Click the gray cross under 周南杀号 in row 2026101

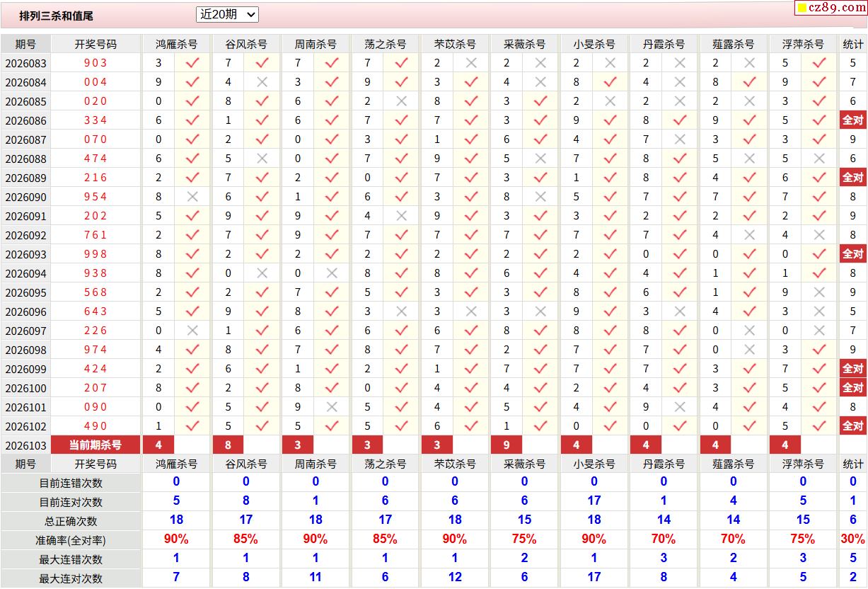pyautogui.click(x=332, y=407)
